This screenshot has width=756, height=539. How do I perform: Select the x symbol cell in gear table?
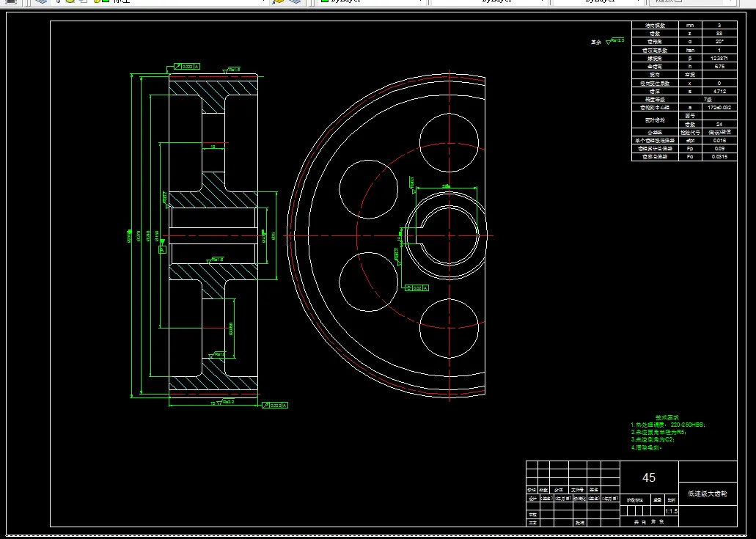(x=690, y=83)
